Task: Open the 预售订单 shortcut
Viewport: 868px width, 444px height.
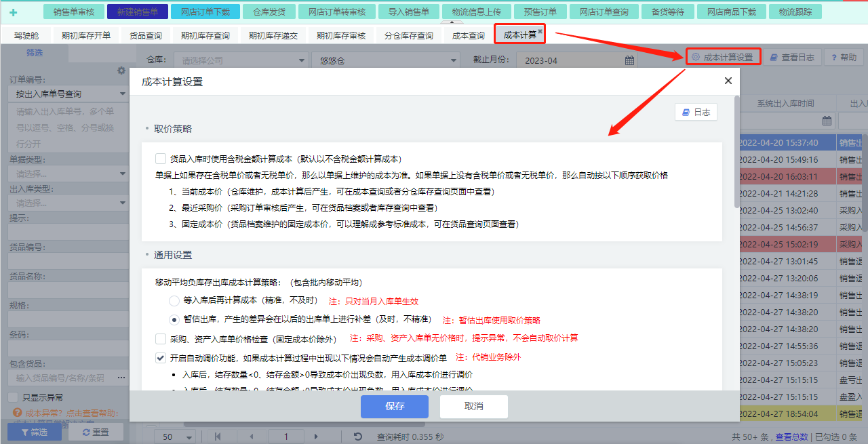Action: pyautogui.click(x=540, y=12)
